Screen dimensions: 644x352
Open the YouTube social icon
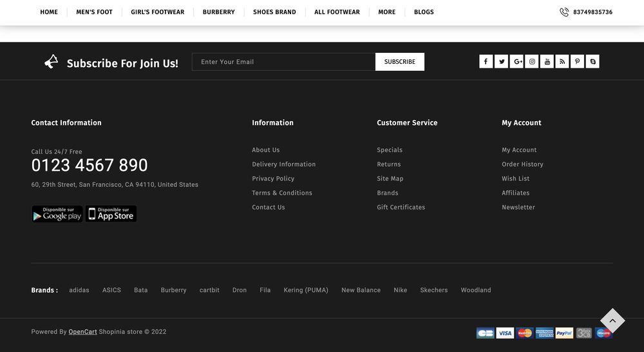547,62
